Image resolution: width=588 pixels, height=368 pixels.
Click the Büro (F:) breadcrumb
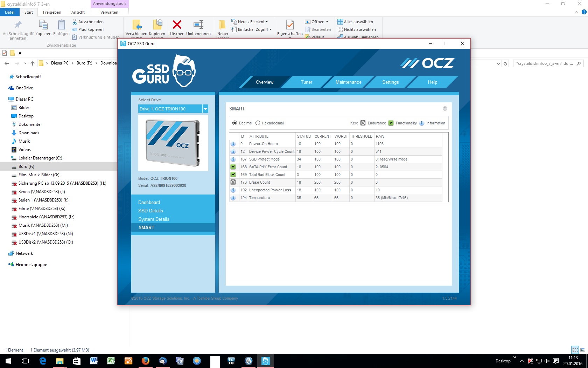click(x=84, y=63)
